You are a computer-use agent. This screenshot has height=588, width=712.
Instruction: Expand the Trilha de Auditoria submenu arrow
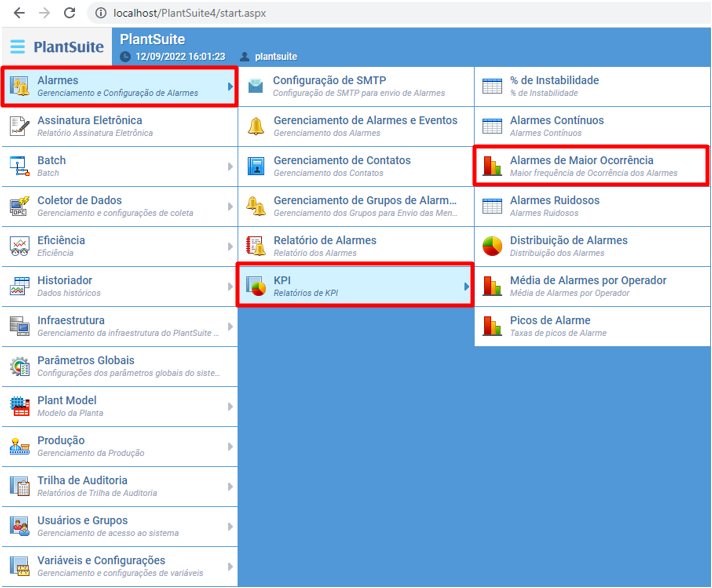tap(230, 486)
